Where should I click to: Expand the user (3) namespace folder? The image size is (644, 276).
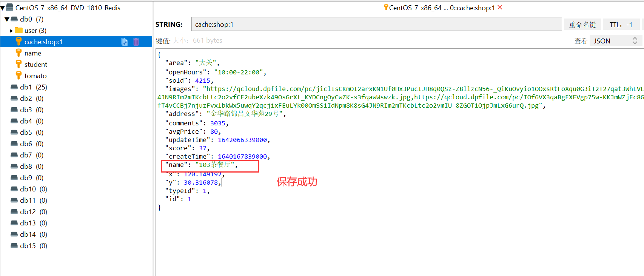(11, 31)
